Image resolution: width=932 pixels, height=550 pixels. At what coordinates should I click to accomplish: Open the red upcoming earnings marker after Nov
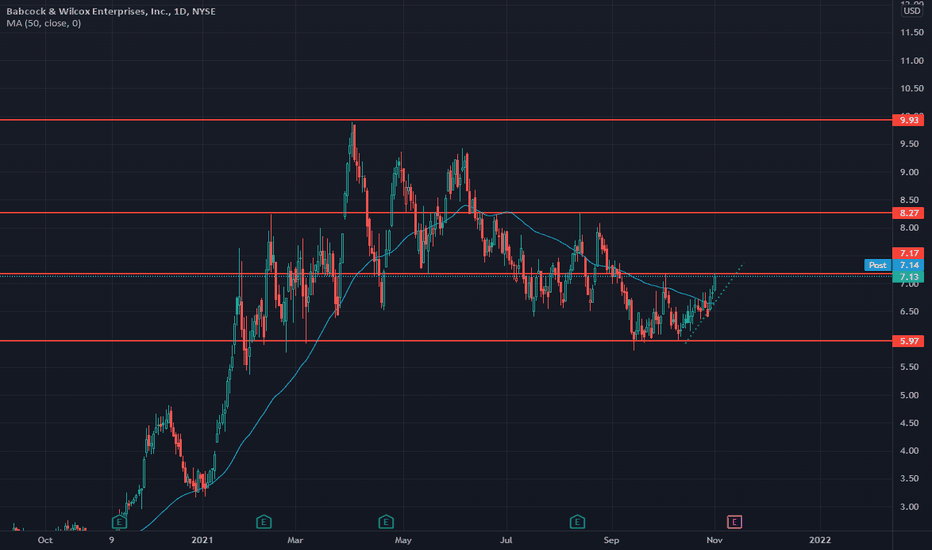tap(734, 523)
